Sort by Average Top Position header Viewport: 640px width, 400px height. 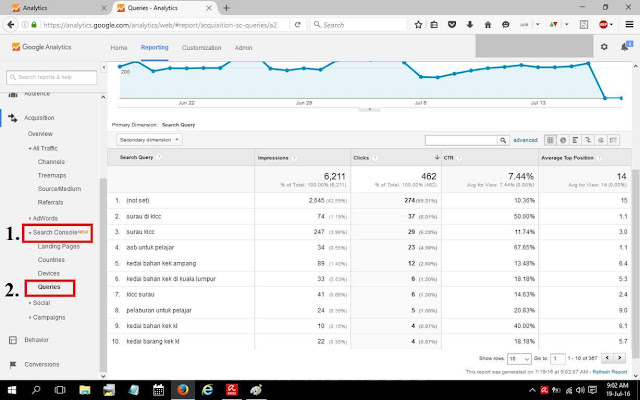click(x=567, y=158)
